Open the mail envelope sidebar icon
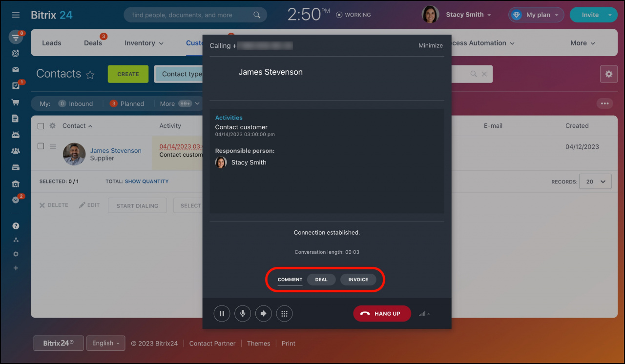625x364 pixels. [16, 70]
